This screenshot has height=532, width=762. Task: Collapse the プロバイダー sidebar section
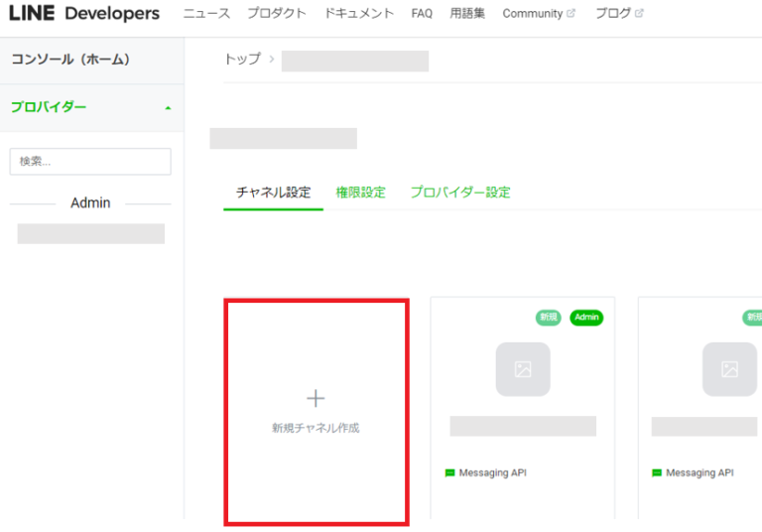pos(168,107)
